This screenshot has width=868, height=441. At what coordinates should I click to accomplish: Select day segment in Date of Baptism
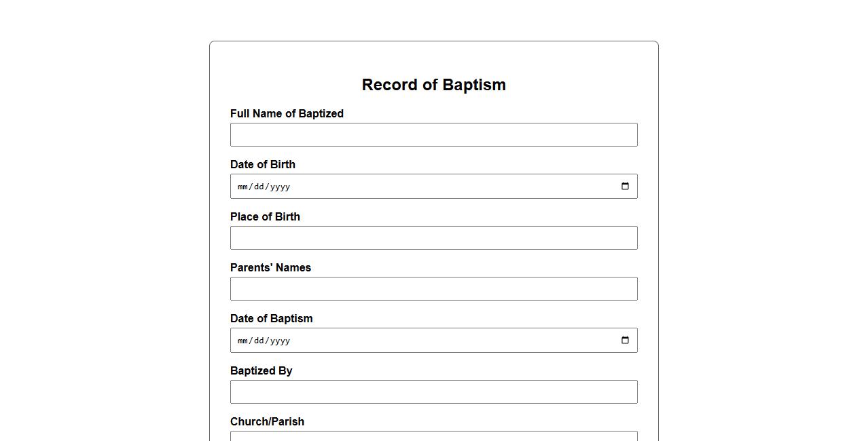tap(259, 341)
